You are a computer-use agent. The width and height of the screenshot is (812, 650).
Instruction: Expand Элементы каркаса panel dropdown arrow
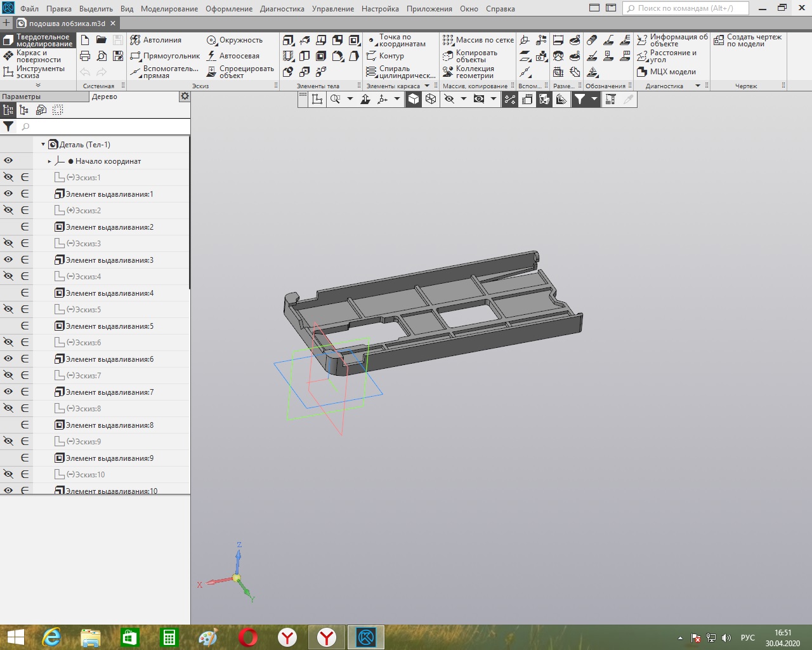pyautogui.click(x=427, y=86)
